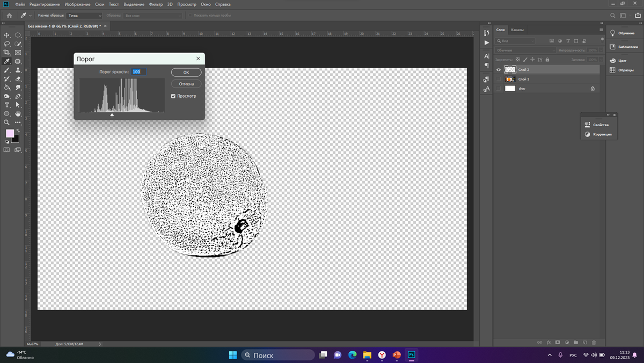This screenshot has width=644, height=363.
Task: Confirm the threshold with OK
Action: pyautogui.click(x=186, y=72)
